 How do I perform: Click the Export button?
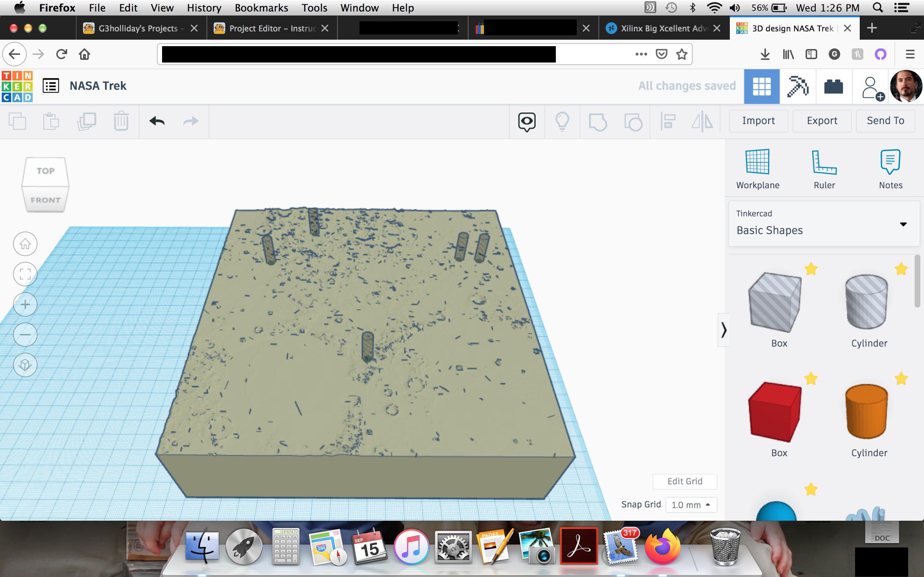[821, 120]
